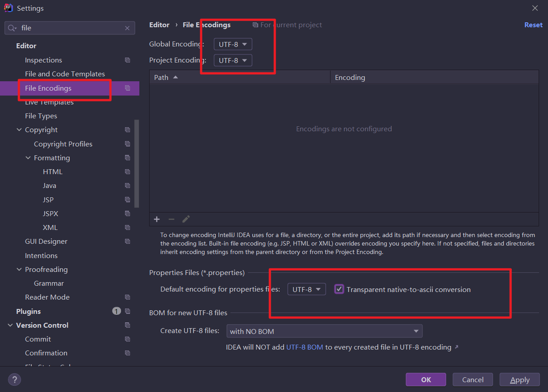Click project-level icon beside GUI Designer
The image size is (548, 392).
128,242
